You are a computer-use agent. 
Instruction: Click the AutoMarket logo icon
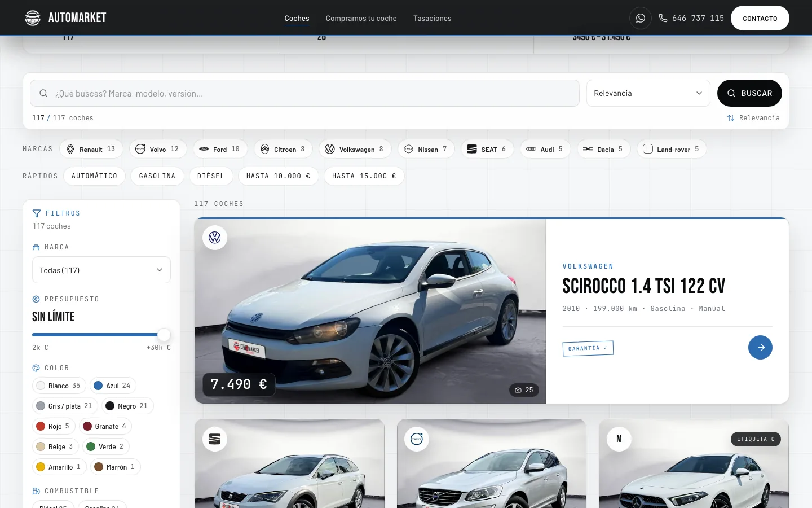(33, 18)
